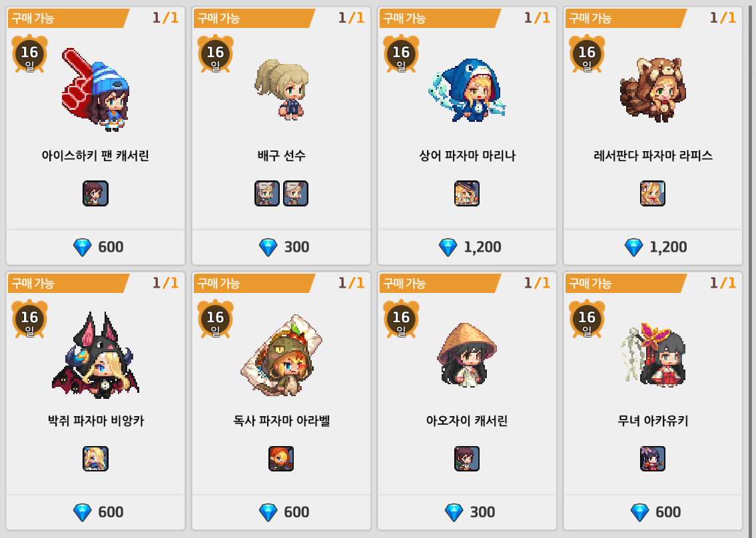Click the 박쥐 파자마 비앙카 bat costume sprite
Image resolution: width=756 pixels, height=538 pixels.
coord(95,356)
